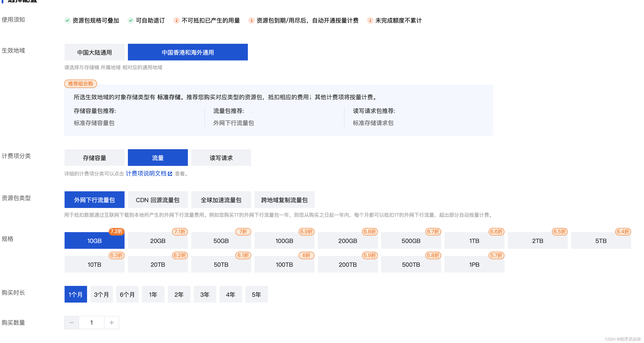Decrease purchase quantity with minus button
Screen dimensions: 644x343
pyautogui.click(x=71, y=323)
